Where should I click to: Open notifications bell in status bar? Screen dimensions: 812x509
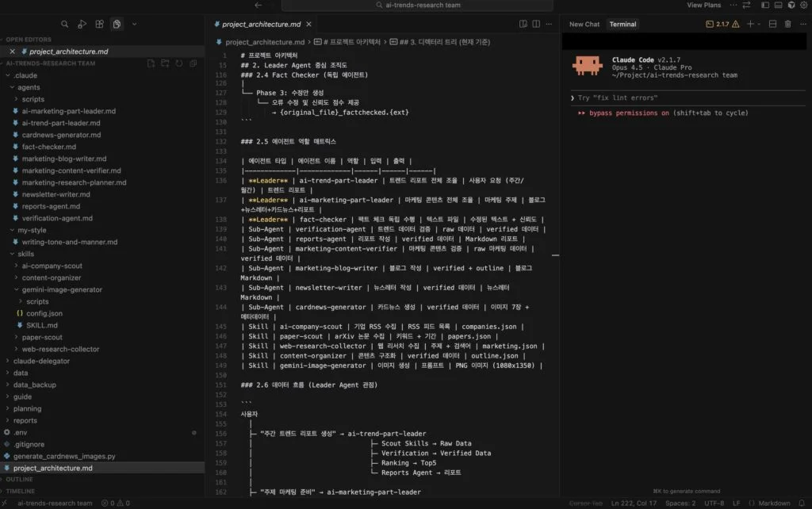pyautogui.click(x=802, y=503)
